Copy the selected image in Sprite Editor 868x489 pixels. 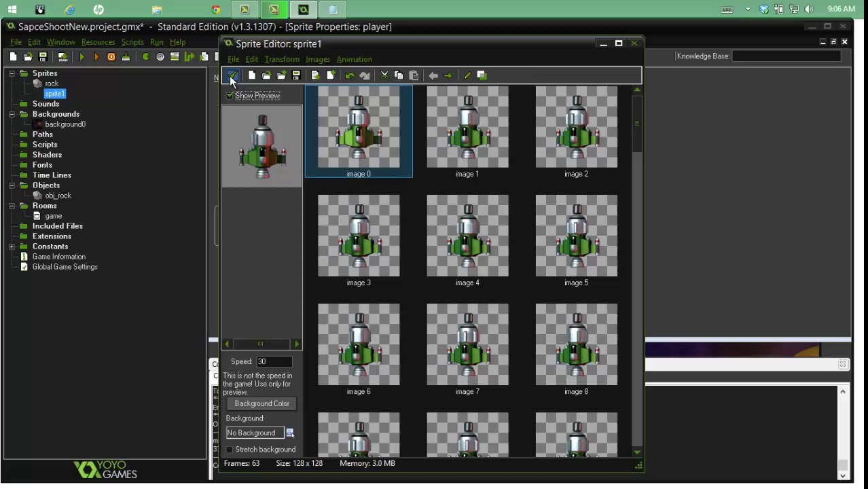point(399,75)
